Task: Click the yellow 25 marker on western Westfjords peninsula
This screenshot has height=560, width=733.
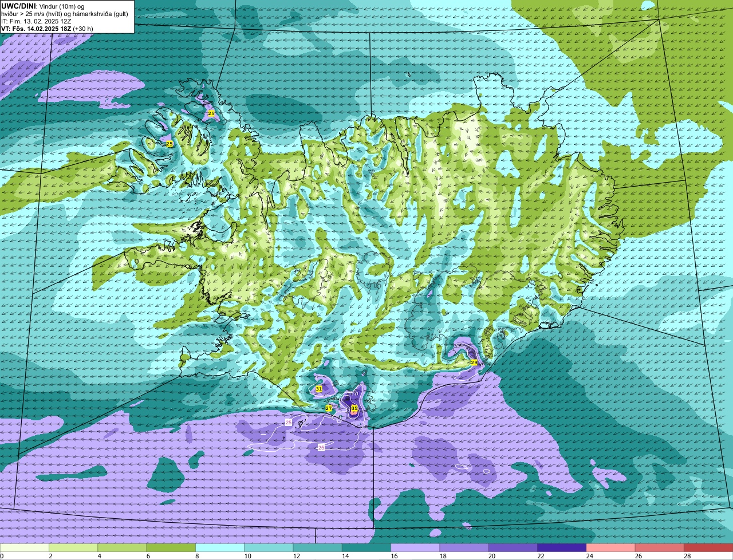Action: click(170, 144)
